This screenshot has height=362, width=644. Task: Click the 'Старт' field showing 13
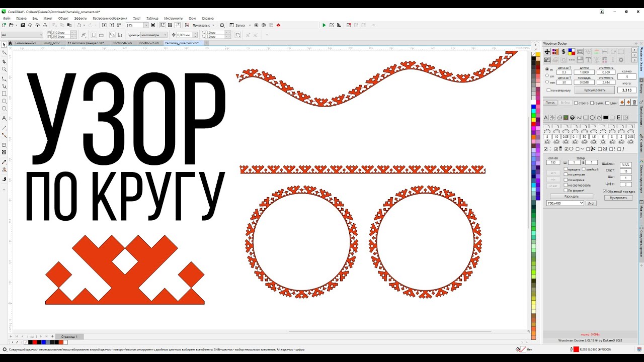625,171
